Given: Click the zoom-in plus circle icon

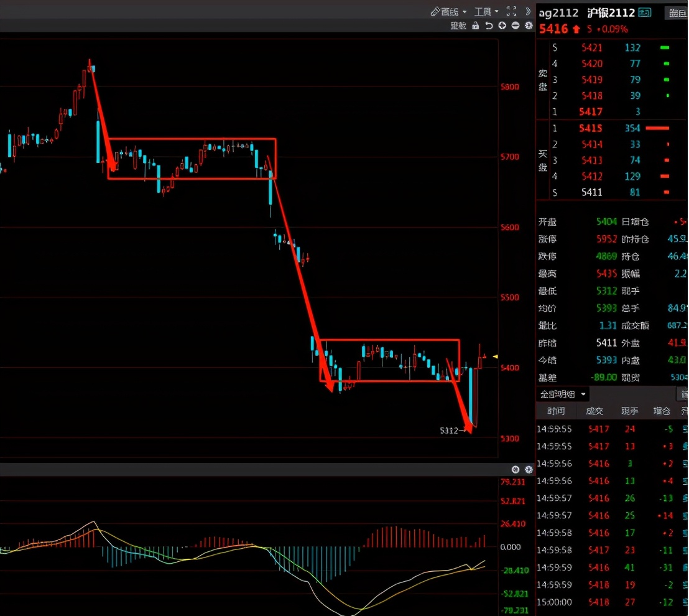Looking at the screenshot, I should (502, 26).
